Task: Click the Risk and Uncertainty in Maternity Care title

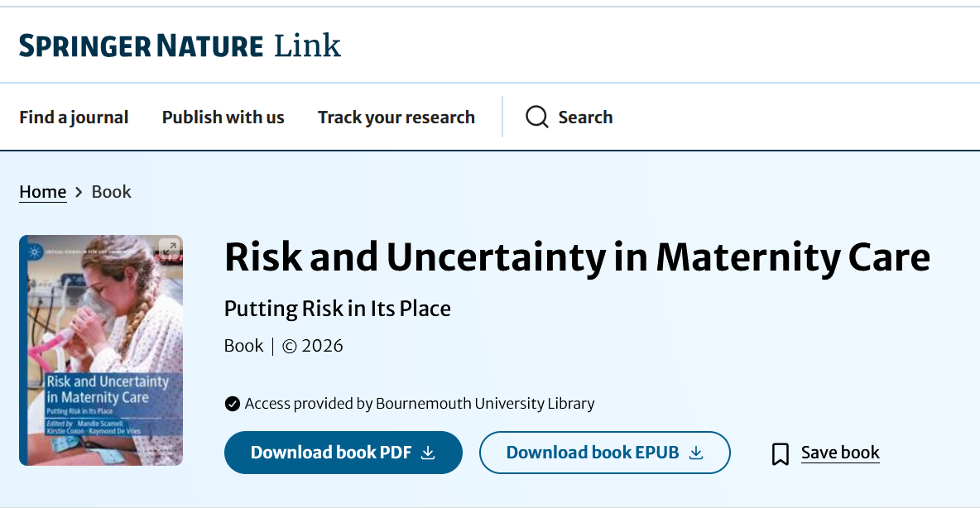Action: [578, 257]
